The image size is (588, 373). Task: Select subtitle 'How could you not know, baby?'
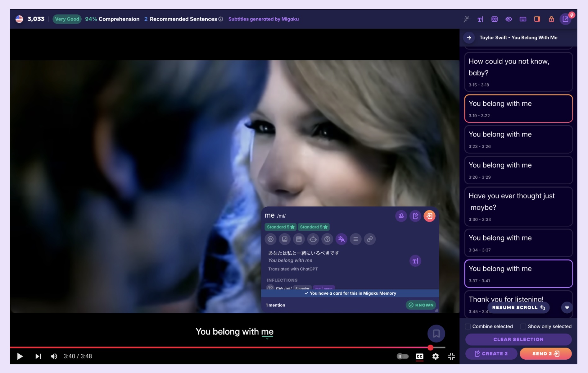[518, 72]
